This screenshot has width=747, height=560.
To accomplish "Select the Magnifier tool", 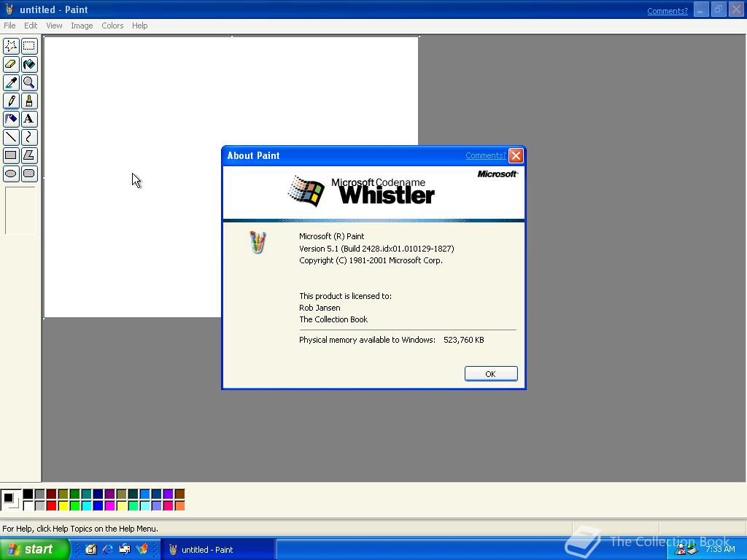I will click(29, 82).
